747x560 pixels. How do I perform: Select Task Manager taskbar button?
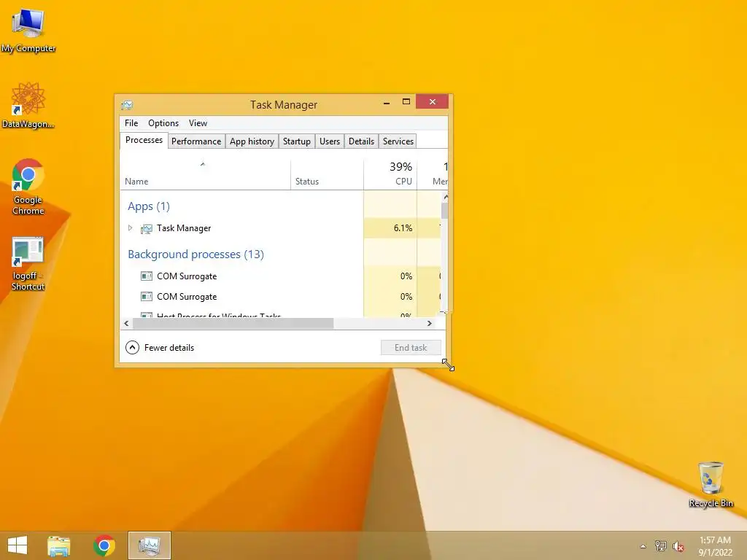149,545
